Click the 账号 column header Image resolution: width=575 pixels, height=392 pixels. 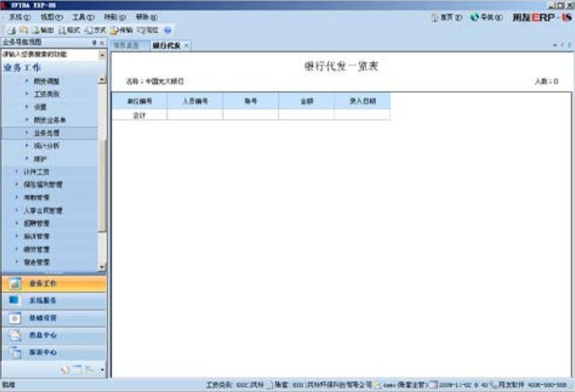pyautogui.click(x=251, y=101)
